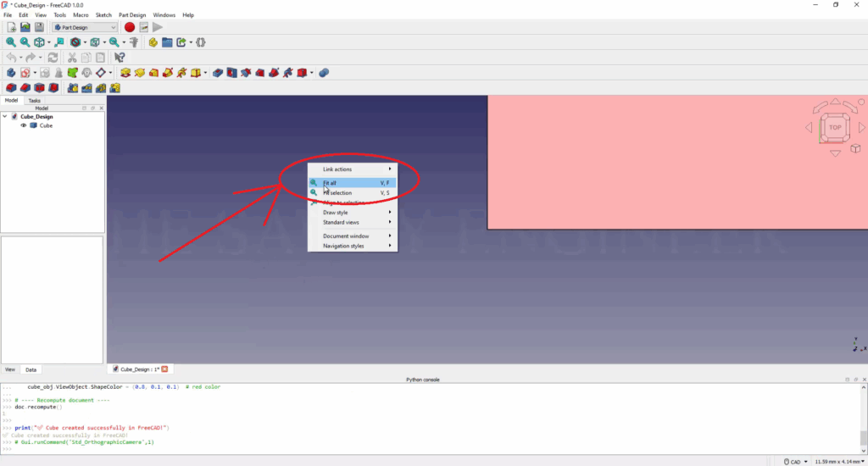Click the refresh recompute icon

point(53,58)
